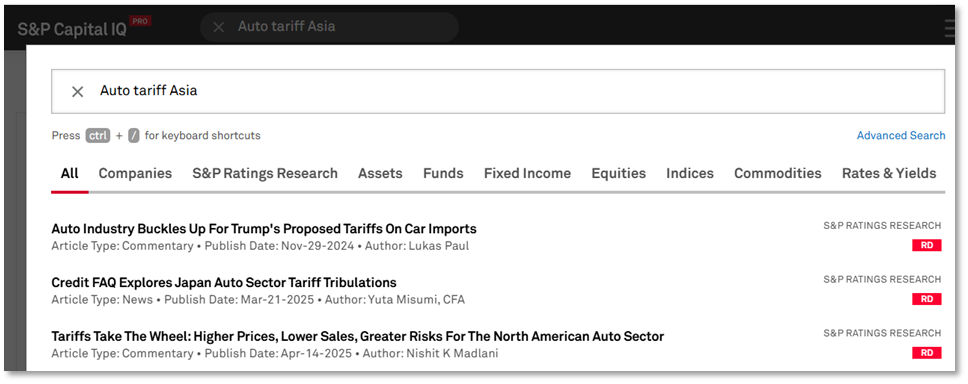Open the Advanced Search link
The image size is (968, 384).
coord(901,135)
